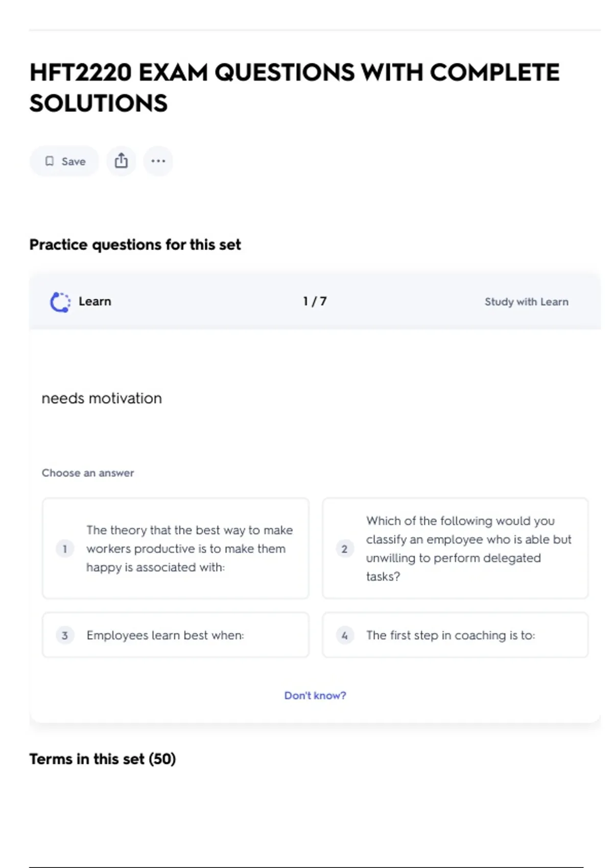Click the 'needs motivation' prompt text
Screen dimensions: 613x868
[x=102, y=398]
